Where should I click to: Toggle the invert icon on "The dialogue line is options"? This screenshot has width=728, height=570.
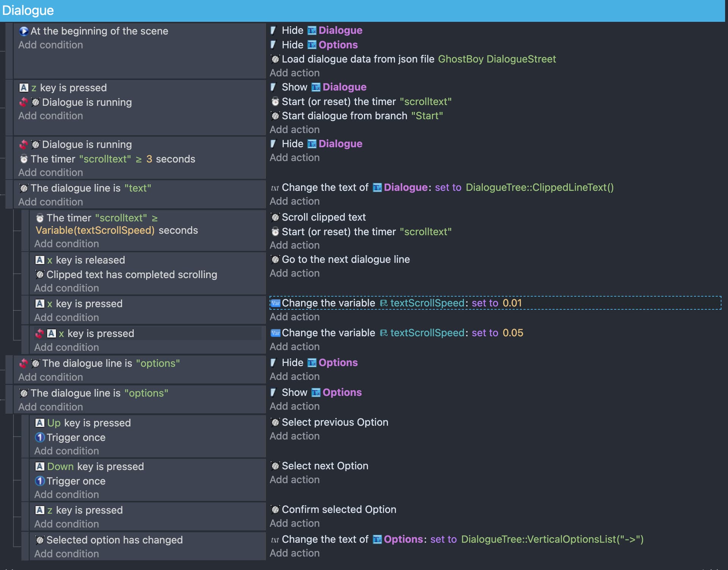point(23,363)
